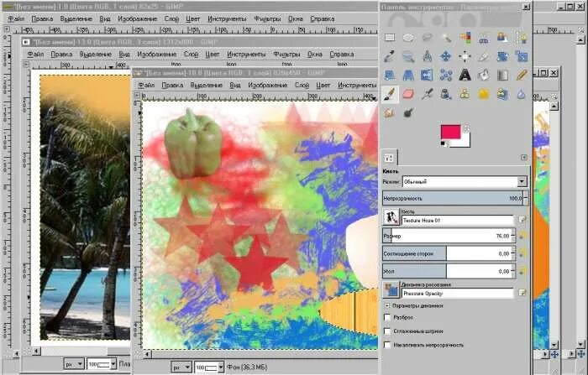Select the Scale tool
588x375 pixels.
[522, 56]
